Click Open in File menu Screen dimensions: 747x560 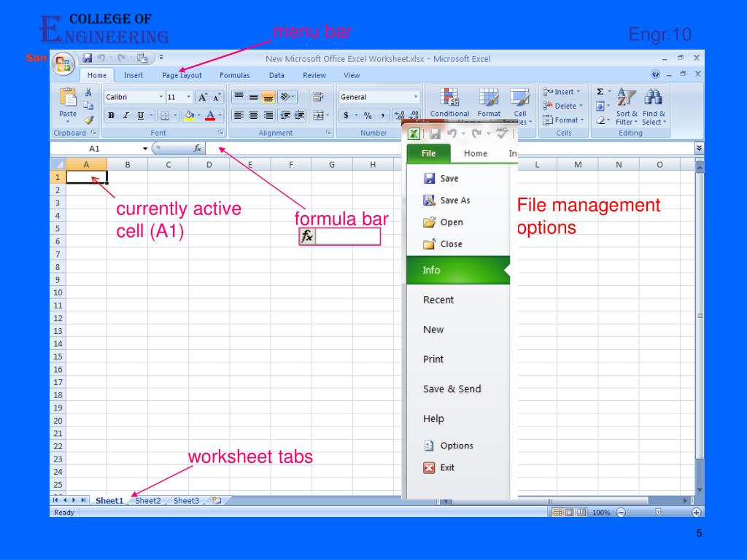click(443, 222)
